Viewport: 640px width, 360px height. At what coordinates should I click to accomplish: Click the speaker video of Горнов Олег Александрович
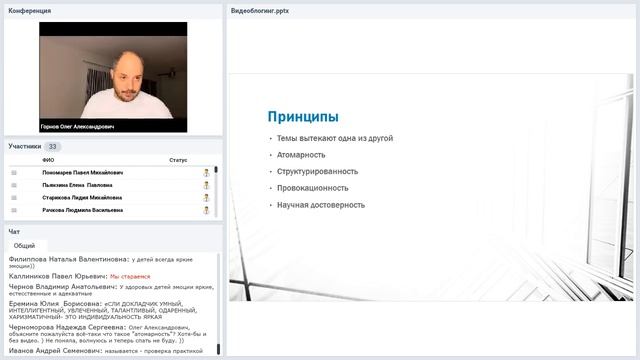113,77
